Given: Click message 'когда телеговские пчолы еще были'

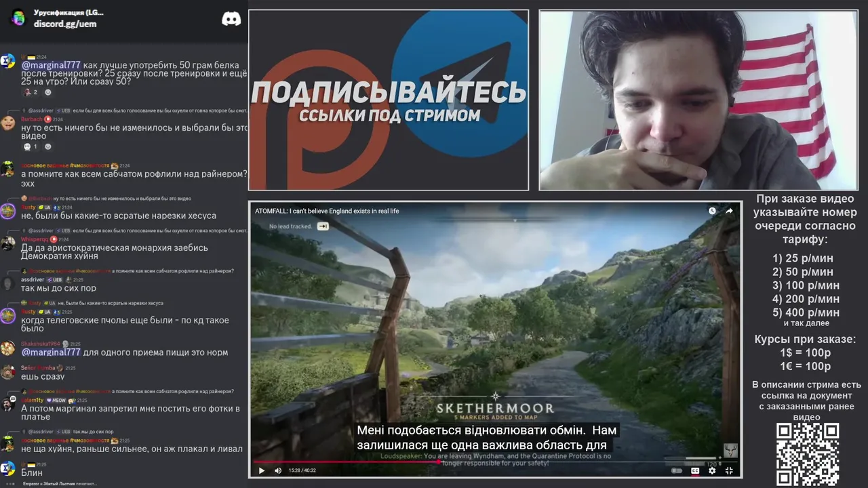Looking at the screenshot, I should pos(125,324).
